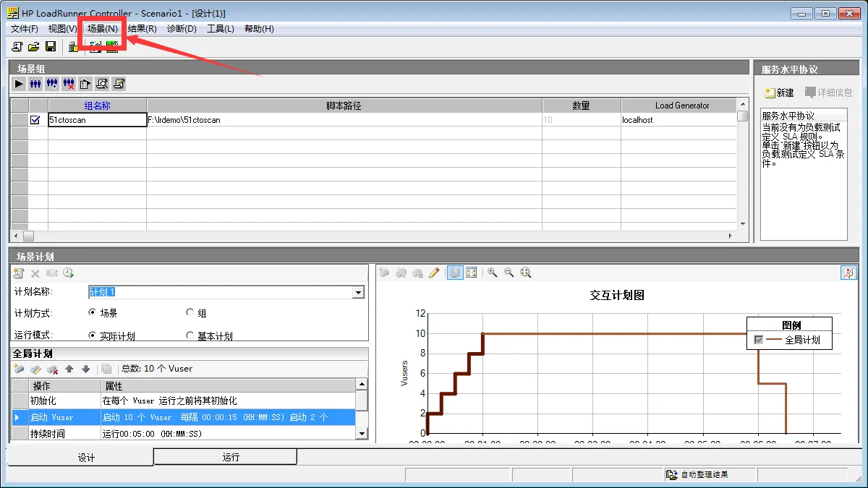868x488 pixels.
Task: Click the group table right scroll arrow
Action: pyautogui.click(x=731, y=236)
